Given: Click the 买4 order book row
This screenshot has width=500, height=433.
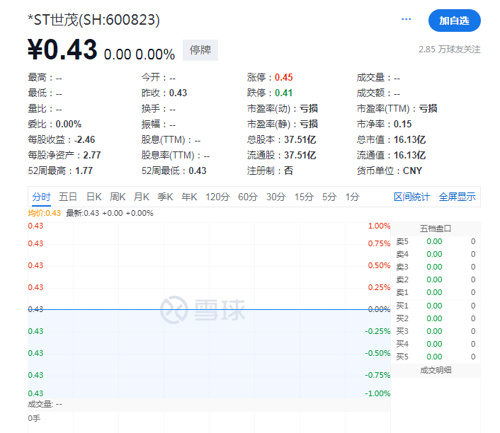Looking at the screenshot, I should point(436,344).
